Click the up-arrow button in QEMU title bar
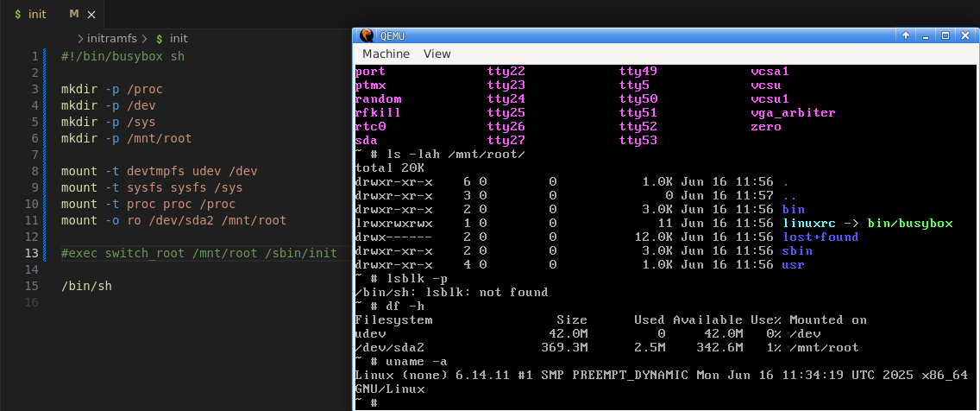This screenshot has height=411, width=980. click(905, 35)
